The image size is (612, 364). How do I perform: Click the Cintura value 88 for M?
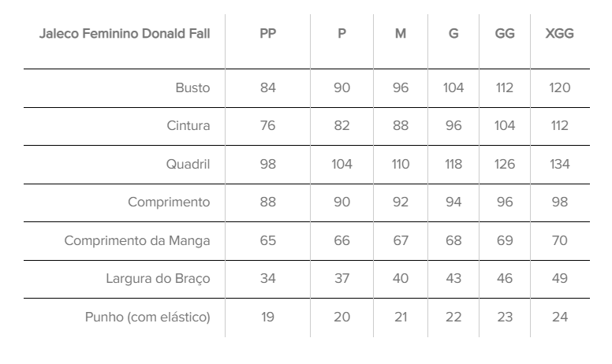pos(401,125)
